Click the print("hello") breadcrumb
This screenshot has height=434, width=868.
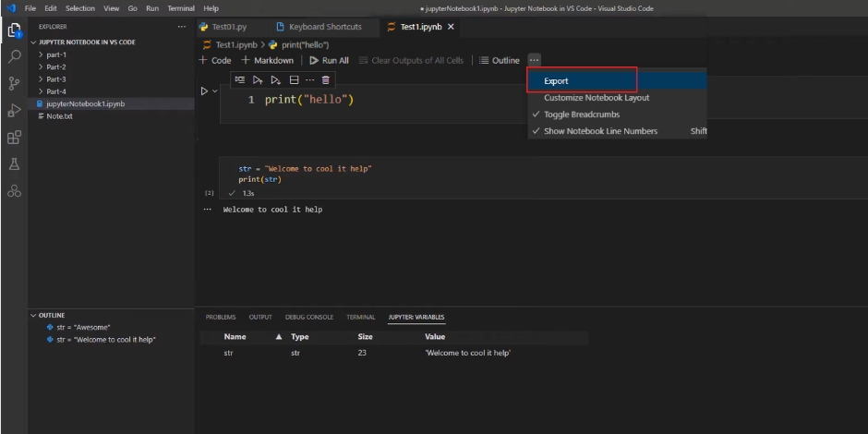(x=299, y=45)
